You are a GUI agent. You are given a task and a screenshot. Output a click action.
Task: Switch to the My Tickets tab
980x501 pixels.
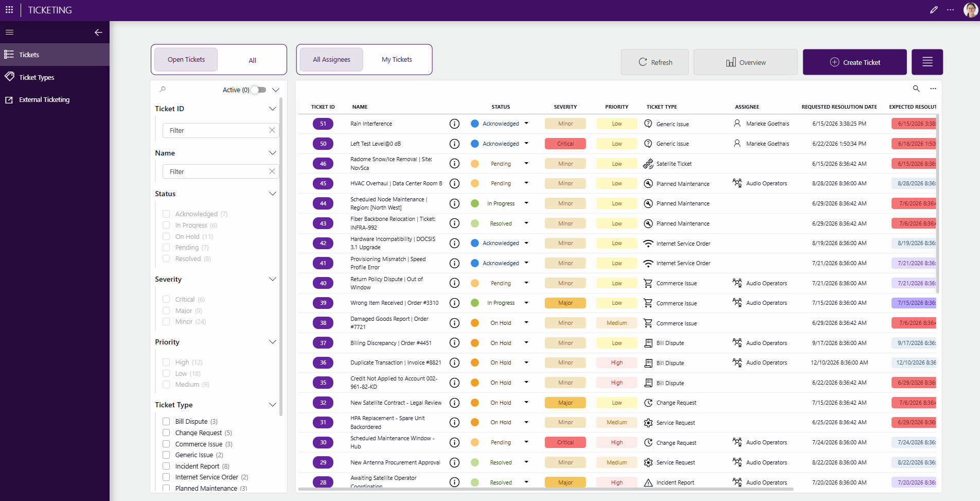(x=397, y=60)
